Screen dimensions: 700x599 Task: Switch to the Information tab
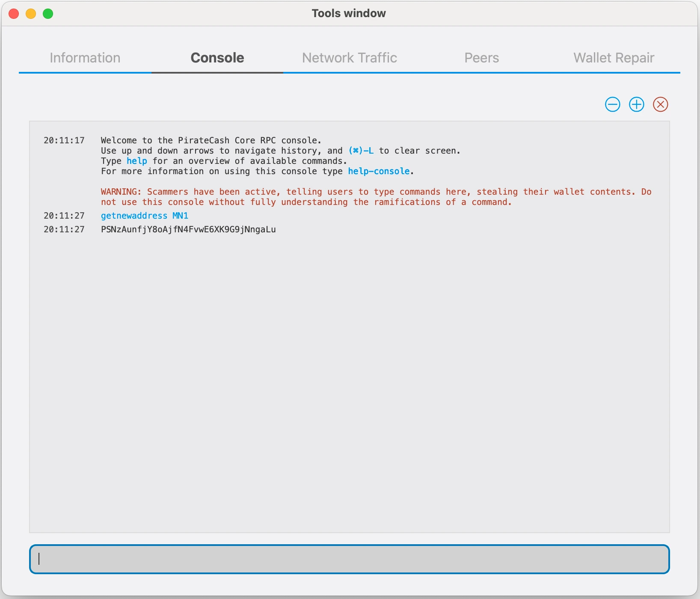tap(85, 58)
